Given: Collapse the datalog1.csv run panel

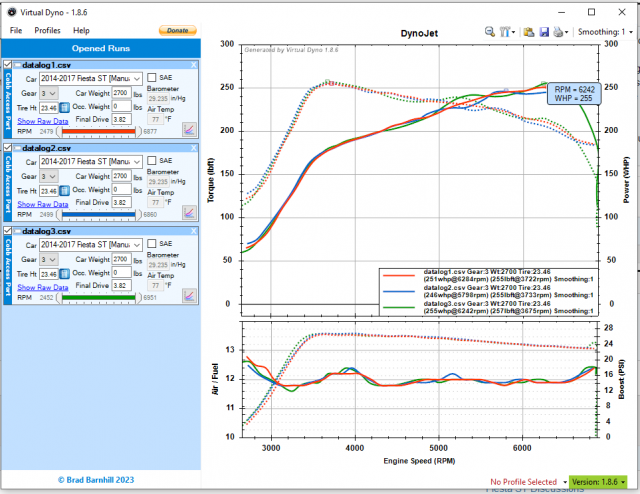Looking at the screenshot, I should pos(18,65).
